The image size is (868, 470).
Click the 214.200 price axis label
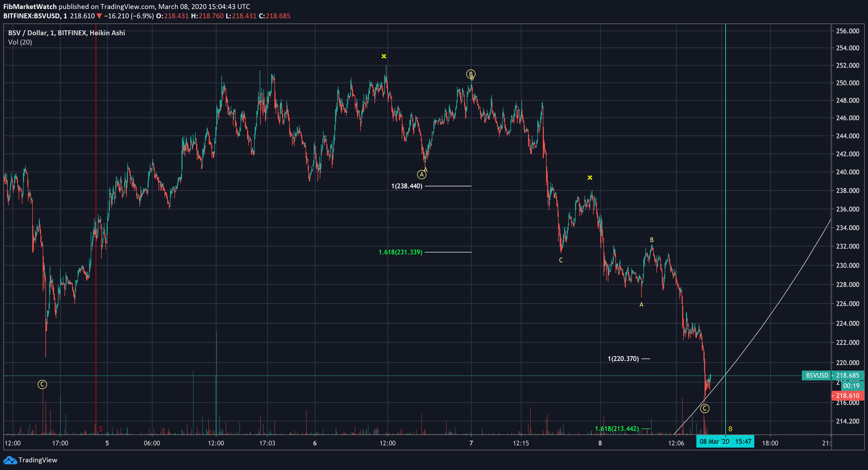(x=848, y=421)
